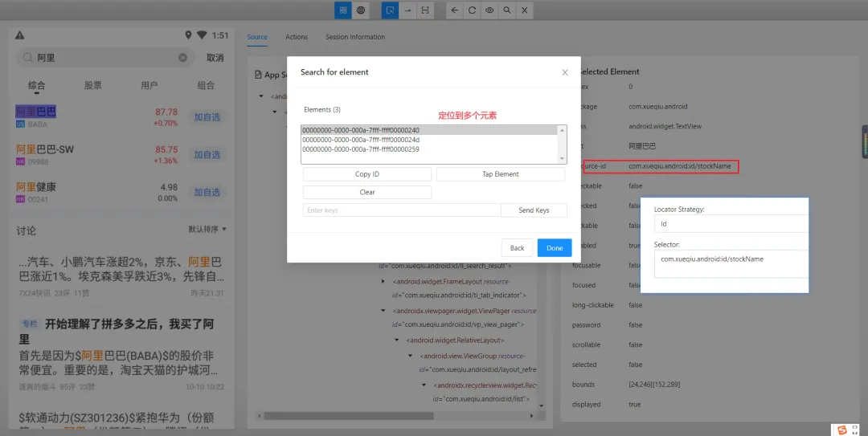Click the expand icon beside Sogou icon

[856, 430]
